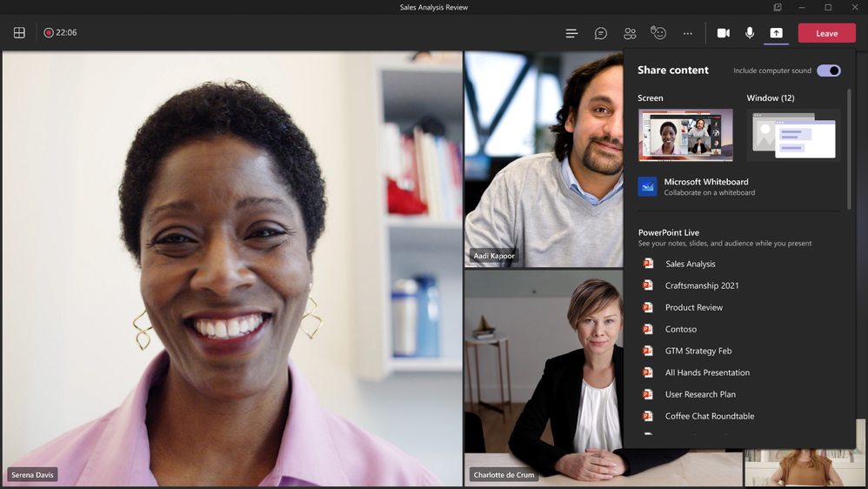Viewport: 868px width, 489px height.
Task: Share the entire screen thumbnail
Action: pos(685,135)
